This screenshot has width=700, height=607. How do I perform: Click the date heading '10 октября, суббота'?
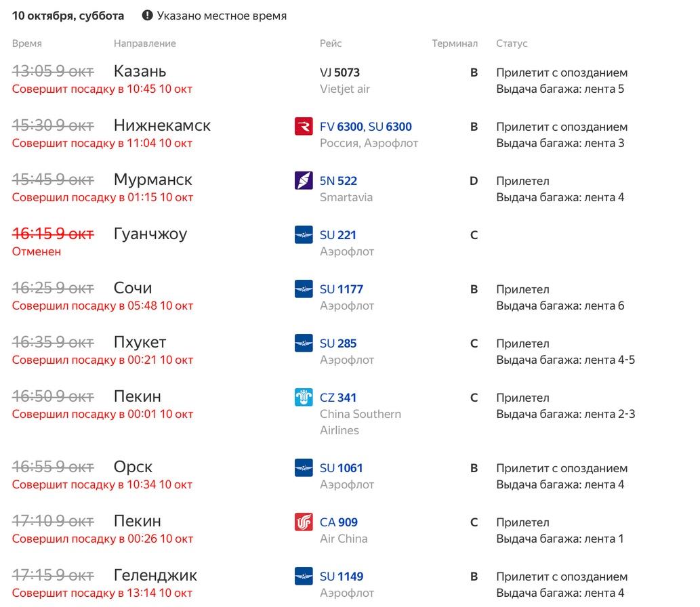click(68, 16)
